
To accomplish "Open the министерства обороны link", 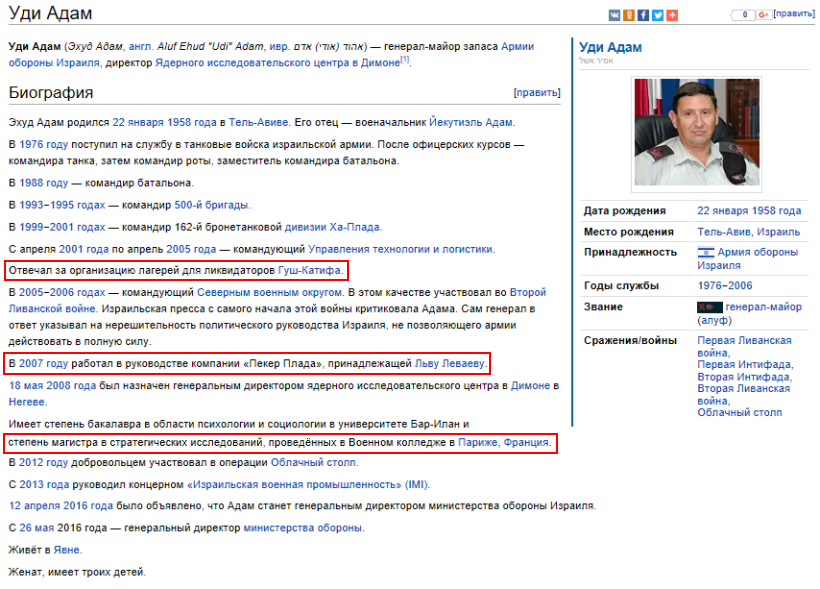I will coord(303,528).
